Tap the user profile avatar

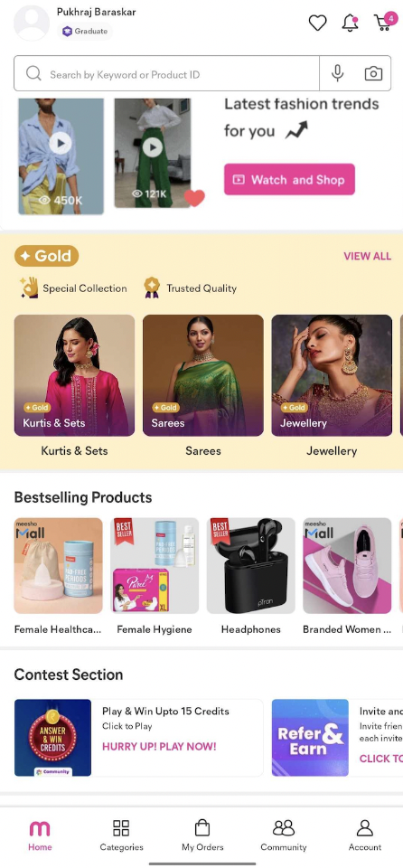(31, 24)
